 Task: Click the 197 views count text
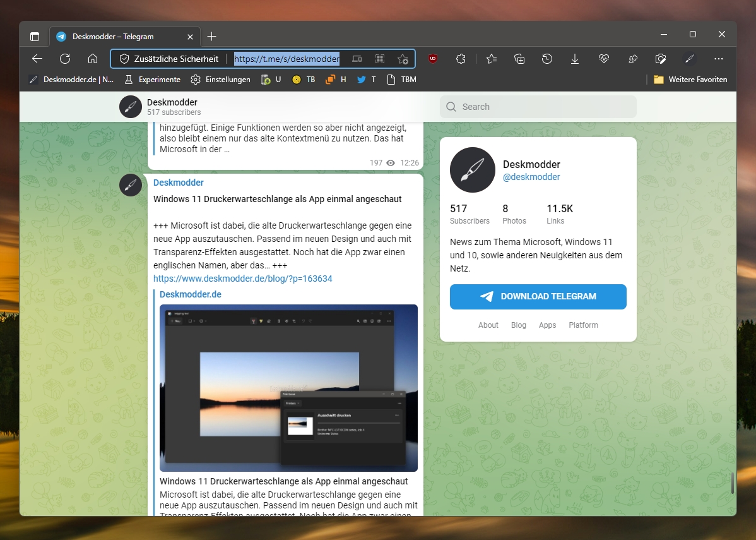[376, 163]
